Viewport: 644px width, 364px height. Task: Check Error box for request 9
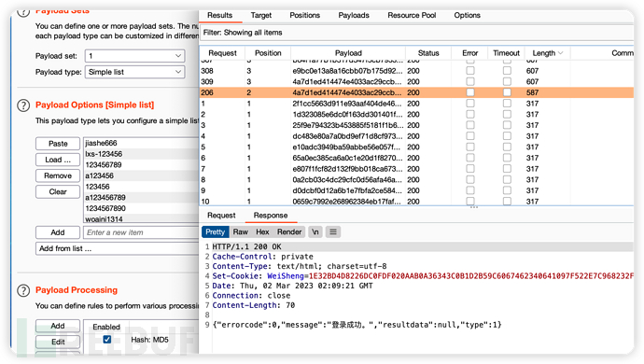pyautogui.click(x=470, y=190)
